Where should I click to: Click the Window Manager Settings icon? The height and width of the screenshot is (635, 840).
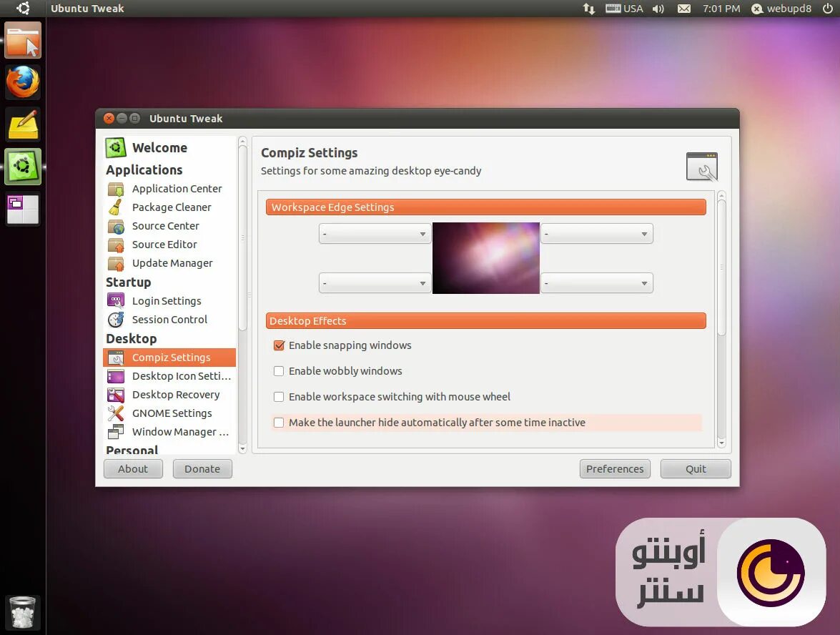tap(116, 432)
